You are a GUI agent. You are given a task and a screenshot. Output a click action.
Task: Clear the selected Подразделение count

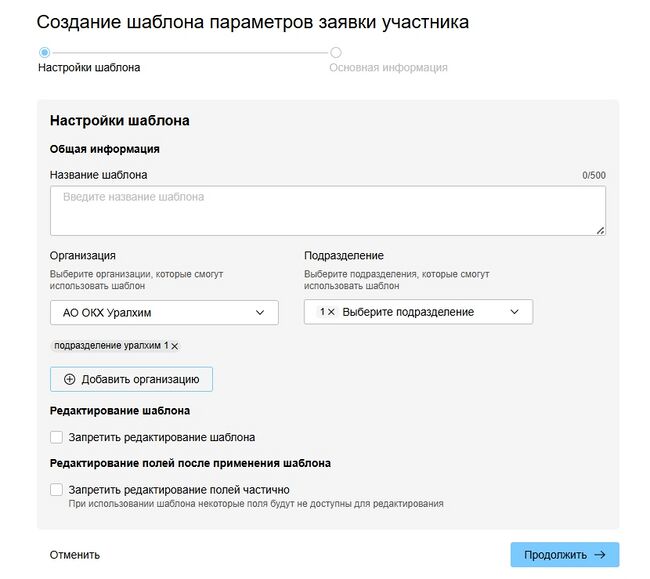click(x=331, y=312)
